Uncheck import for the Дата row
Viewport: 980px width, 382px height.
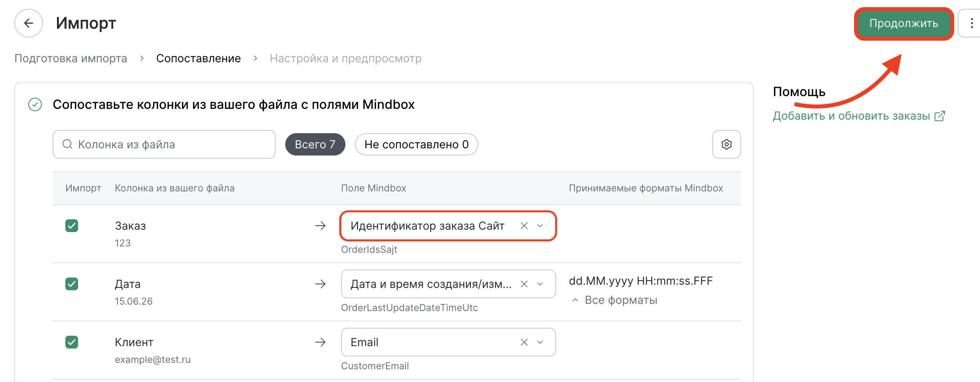[72, 284]
